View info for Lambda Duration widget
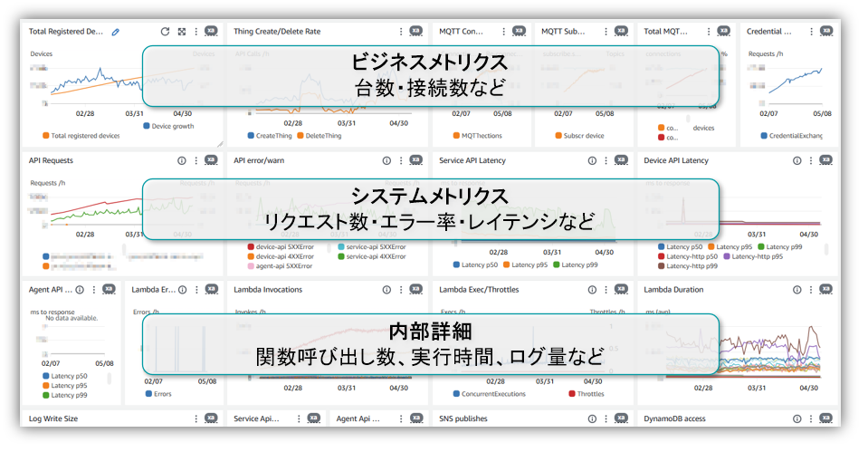Screen dimensions: 868x452 click(796, 290)
